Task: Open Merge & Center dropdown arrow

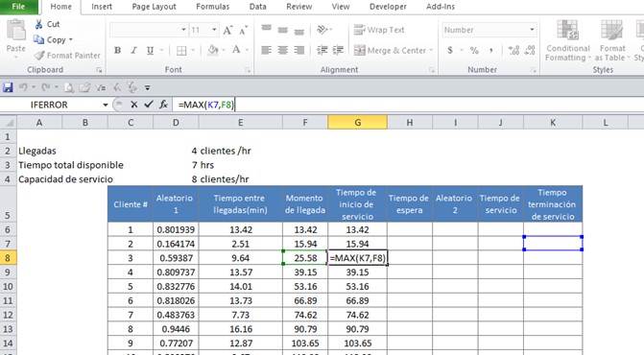Action: click(x=431, y=51)
